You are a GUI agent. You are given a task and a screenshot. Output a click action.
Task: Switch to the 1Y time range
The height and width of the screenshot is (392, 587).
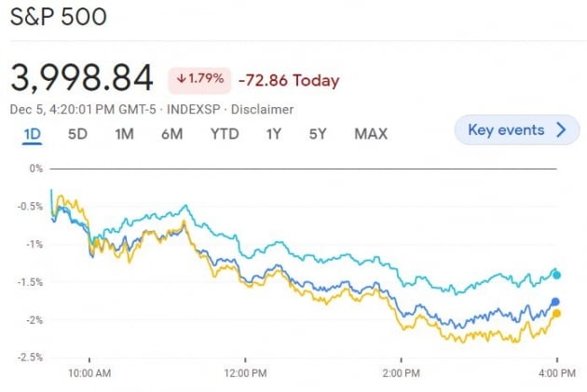[273, 134]
